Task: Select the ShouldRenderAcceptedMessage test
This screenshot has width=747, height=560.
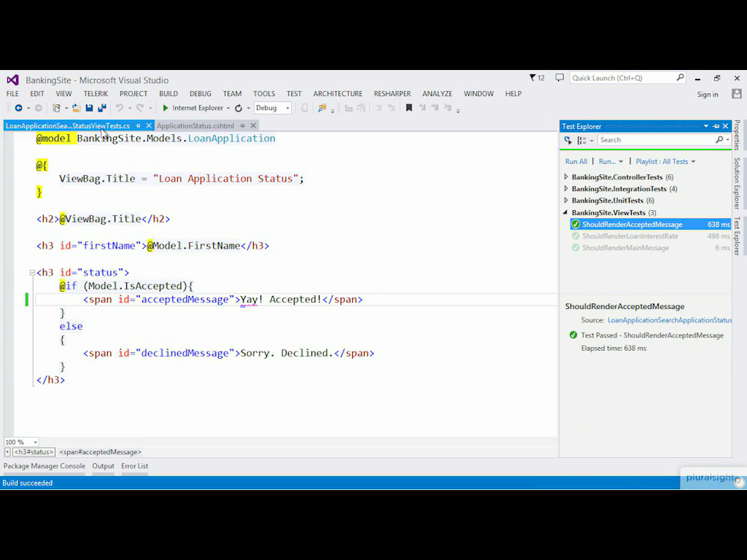Action: coord(651,225)
